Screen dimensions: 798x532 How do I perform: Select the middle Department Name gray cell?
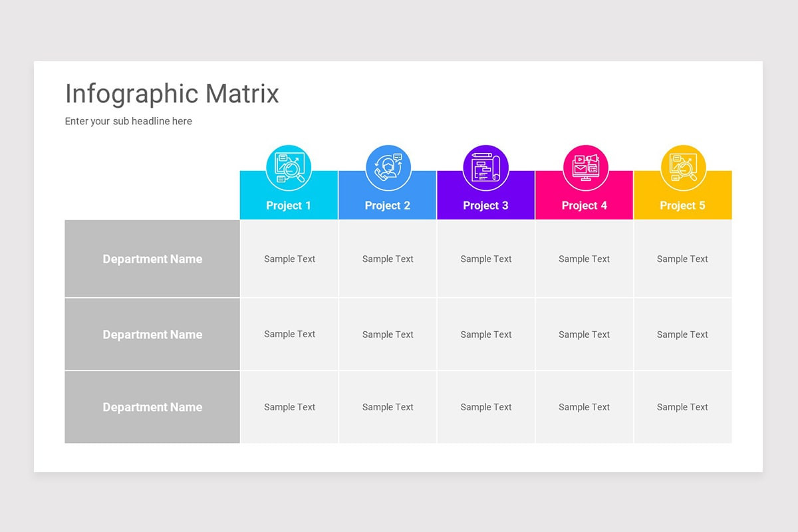point(152,334)
